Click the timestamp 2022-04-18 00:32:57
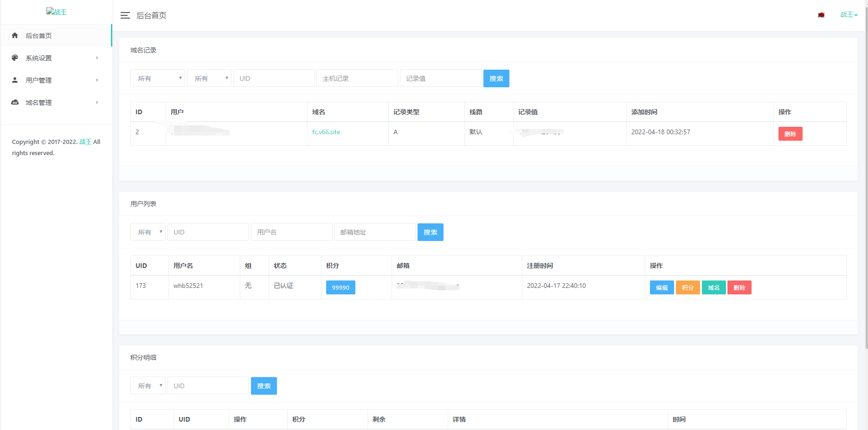 pyautogui.click(x=661, y=132)
